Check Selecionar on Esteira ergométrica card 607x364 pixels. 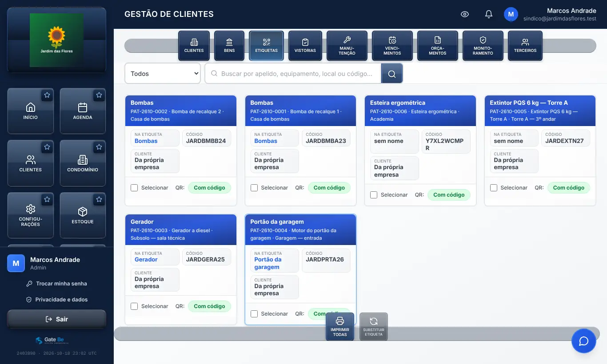tap(374, 195)
